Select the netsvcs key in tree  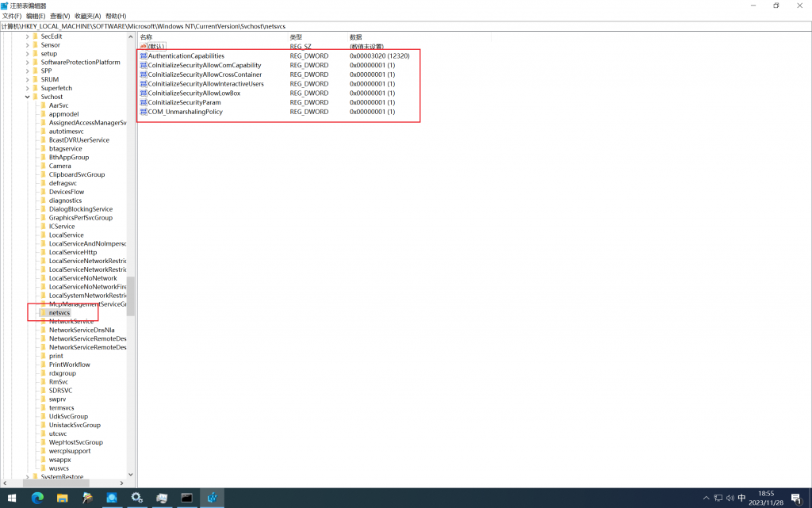pyautogui.click(x=59, y=313)
